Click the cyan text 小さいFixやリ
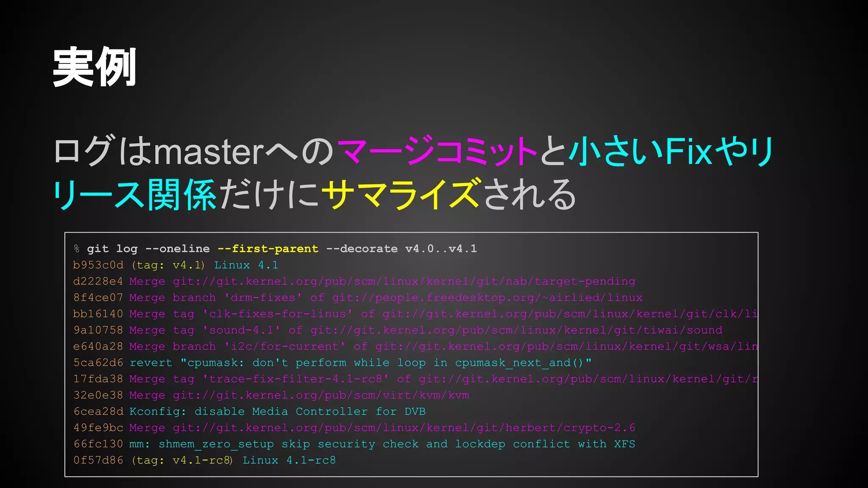Viewport: 868px width, 488px height. tap(671, 150)
